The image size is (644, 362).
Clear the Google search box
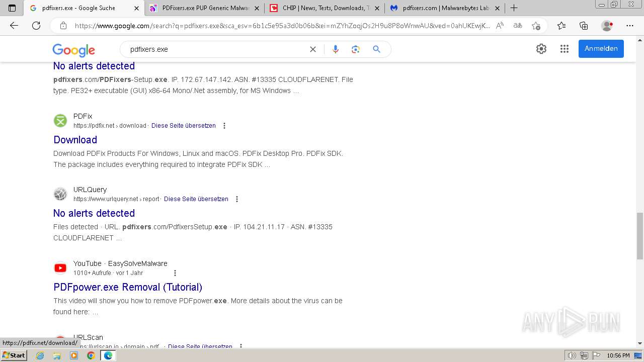click(313, 49)
